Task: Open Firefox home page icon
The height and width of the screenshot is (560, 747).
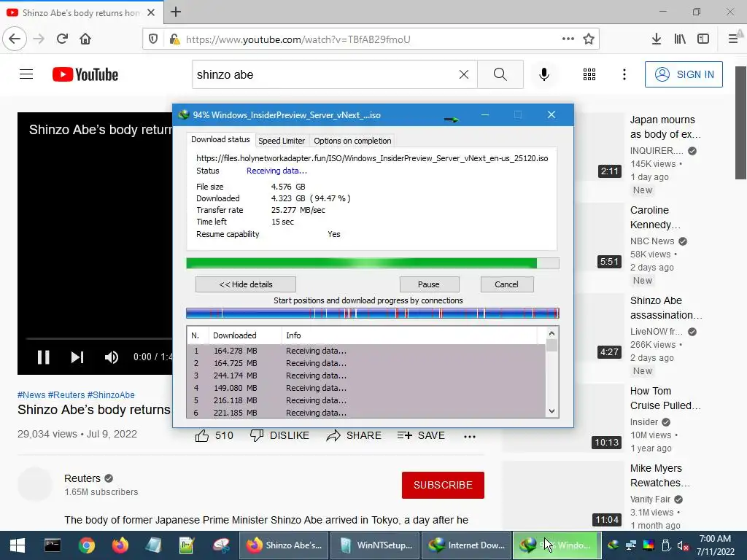Action: (85, 39)
